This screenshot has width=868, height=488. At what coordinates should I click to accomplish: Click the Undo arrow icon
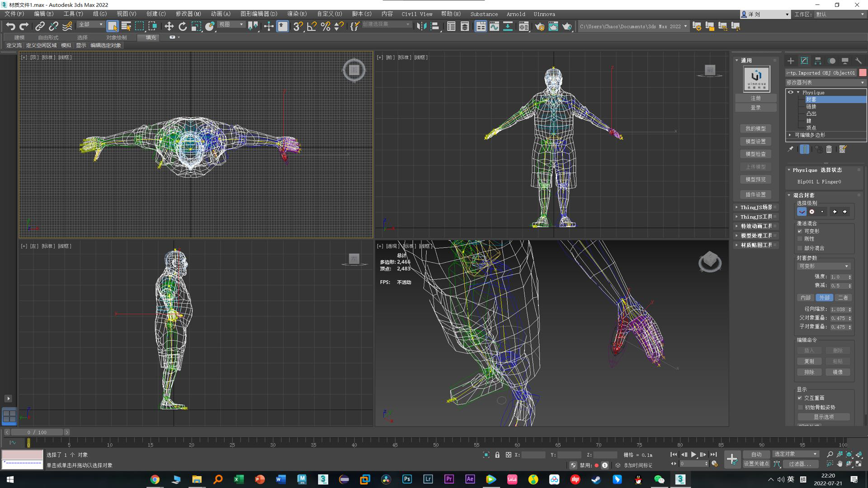[10, 26]
